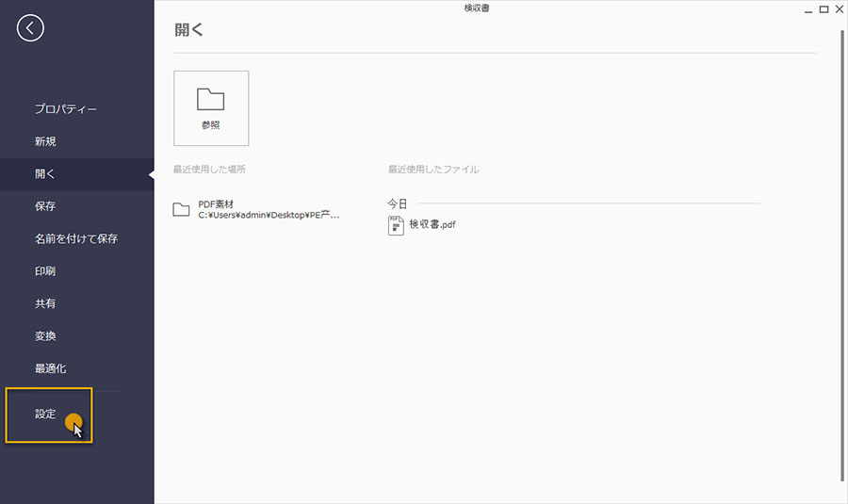The height and width of the screenshot is (504, 848).
Task: Open 設定 in the sidebar
Action: tap(45, 414)
